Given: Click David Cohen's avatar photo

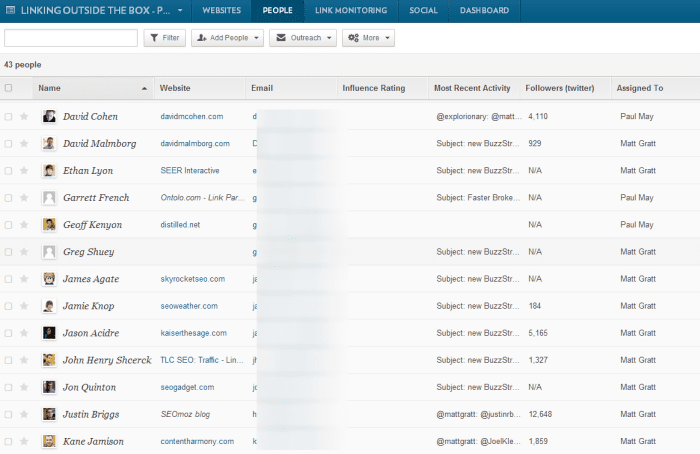Looking at the screenshot, I should [x=49, y=117].
